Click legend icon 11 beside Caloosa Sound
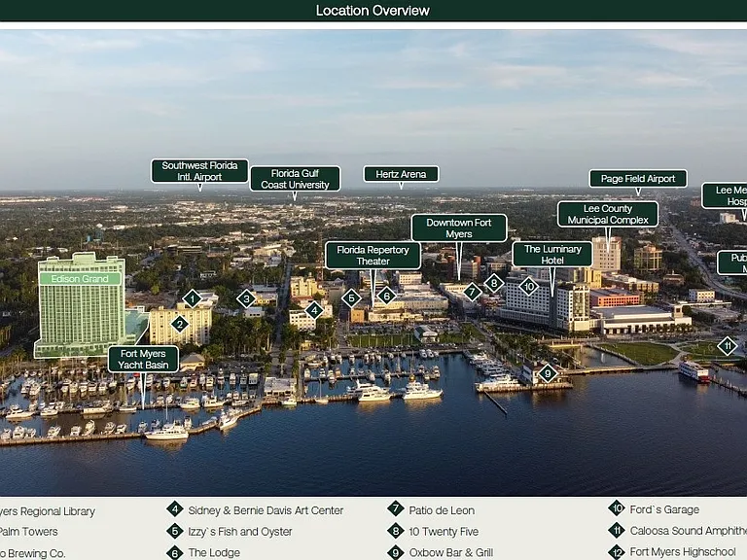This screenshot has width=747, height=560. click(x=617, y=530)
